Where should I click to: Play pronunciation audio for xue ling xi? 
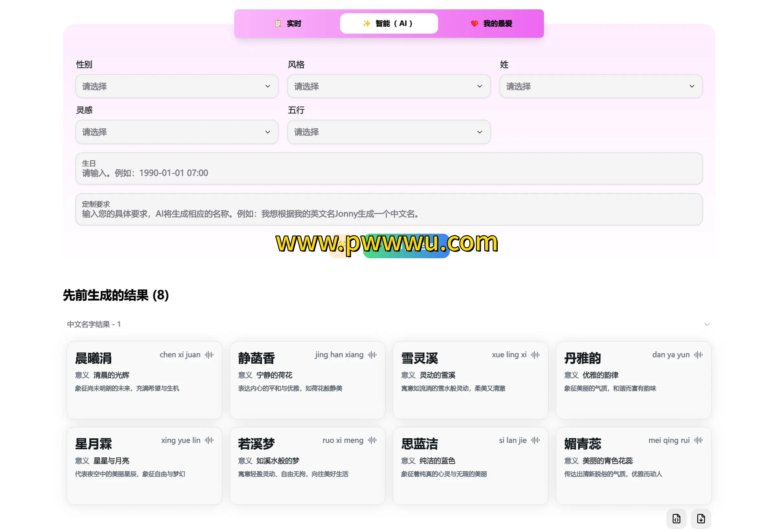click(x=535, y=355)
